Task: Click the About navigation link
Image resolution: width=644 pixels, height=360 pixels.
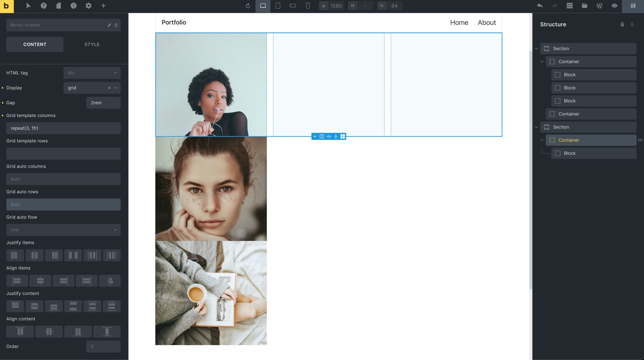Action: point(487,22)
